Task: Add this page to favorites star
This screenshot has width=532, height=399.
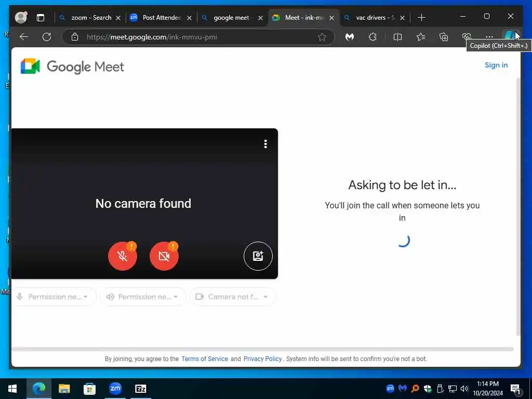Action: pos(322,37)
